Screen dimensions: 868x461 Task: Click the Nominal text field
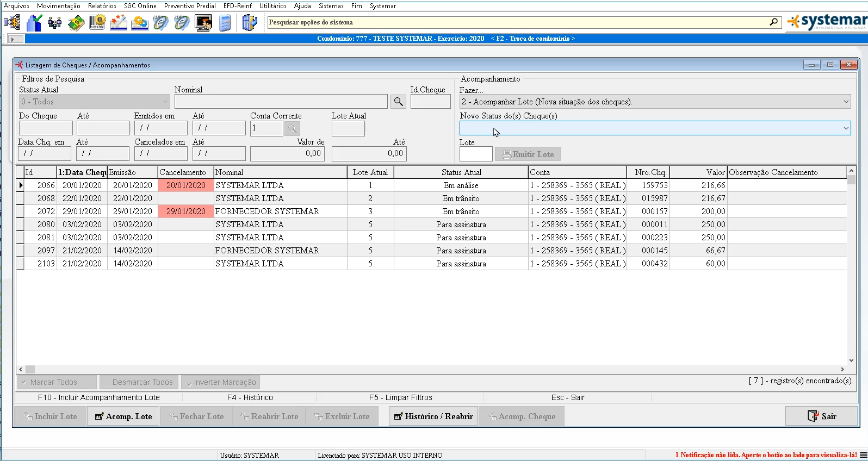pos(281,102)
